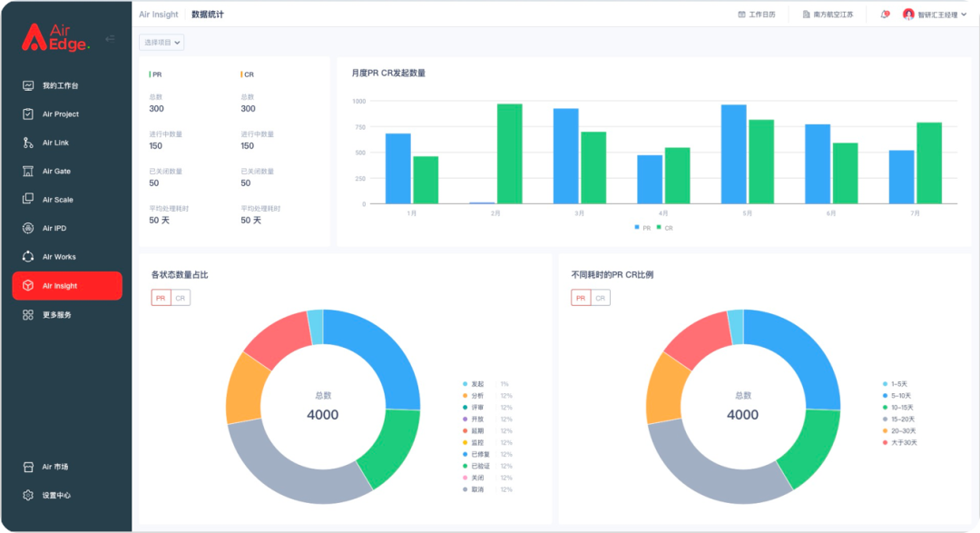Expand the user account dropdown

click(935, 15)
